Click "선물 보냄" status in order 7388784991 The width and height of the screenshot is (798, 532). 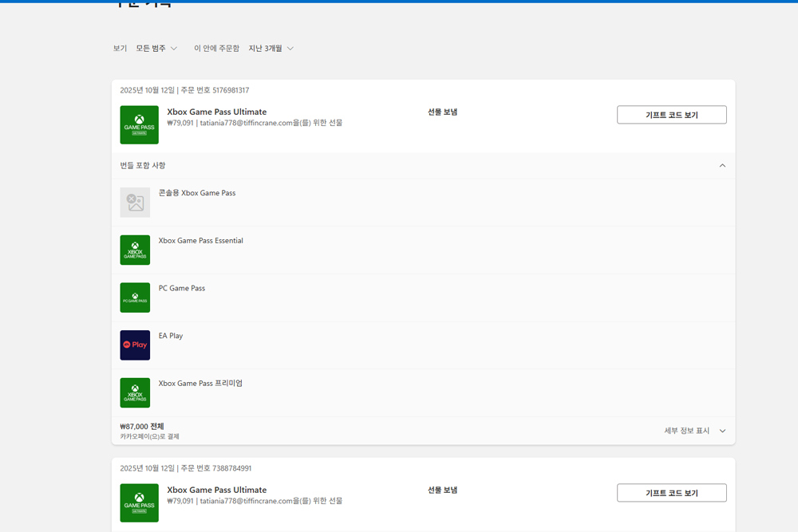(x=443, y=490)
